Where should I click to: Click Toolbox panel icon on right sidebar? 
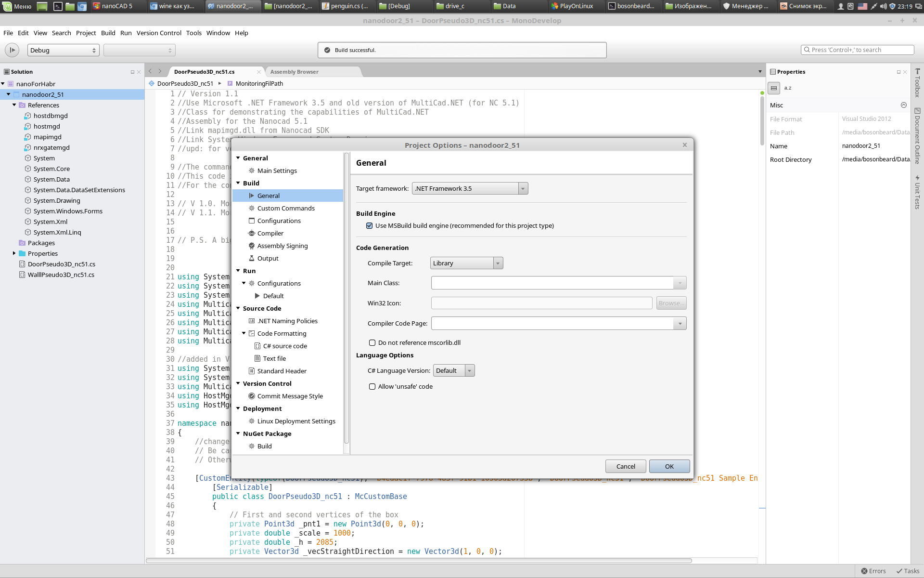(x=917, y=72)
